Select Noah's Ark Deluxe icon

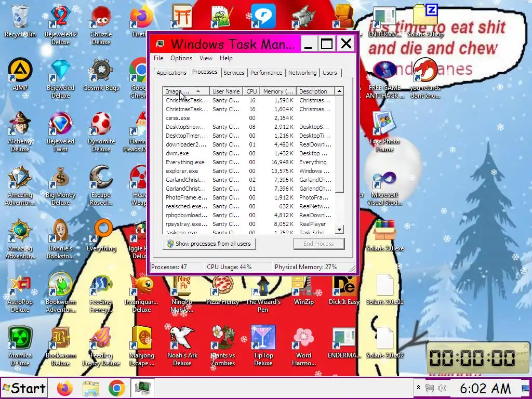pos(182,346)
